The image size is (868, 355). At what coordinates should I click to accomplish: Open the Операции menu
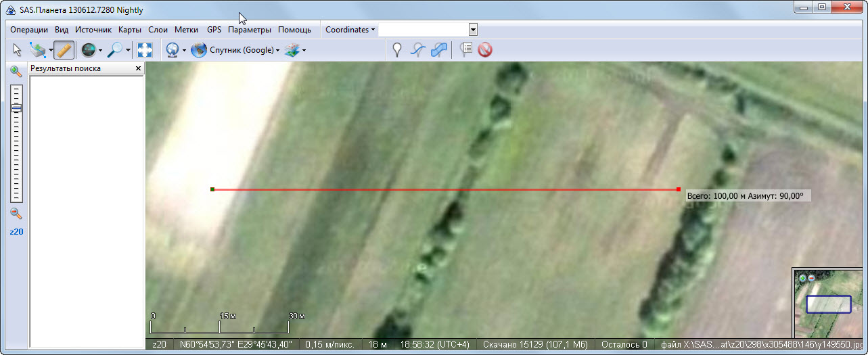point(29,30)
